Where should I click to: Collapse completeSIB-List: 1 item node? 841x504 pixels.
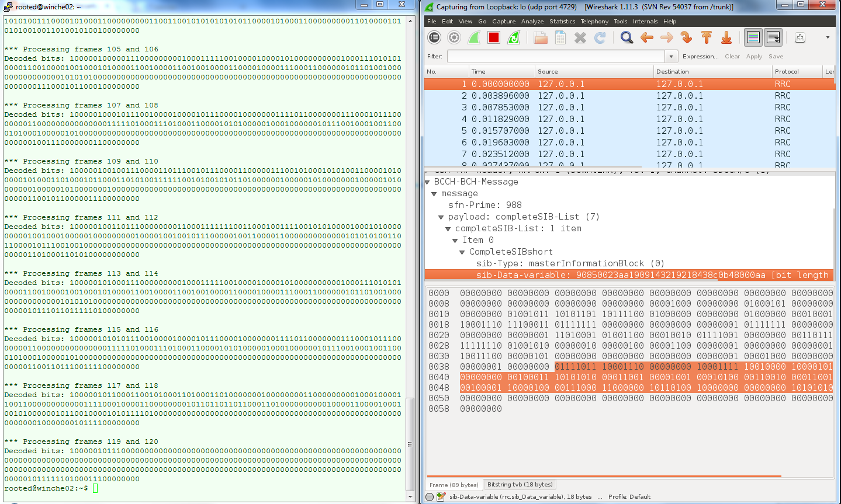tap(449, 229)
